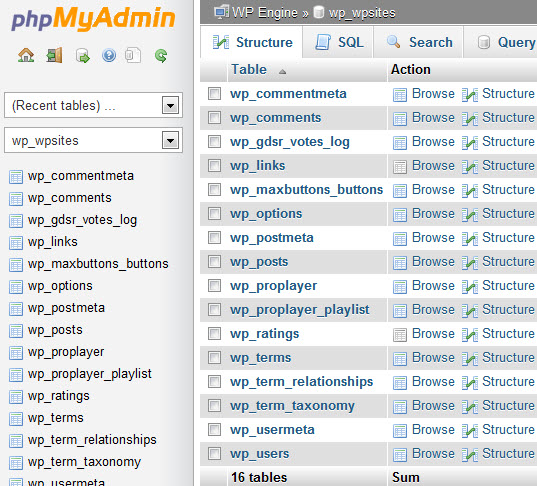
Task: Select wp_maxbuttons_buttons in sidebar tree
Action: click(98, 264)
